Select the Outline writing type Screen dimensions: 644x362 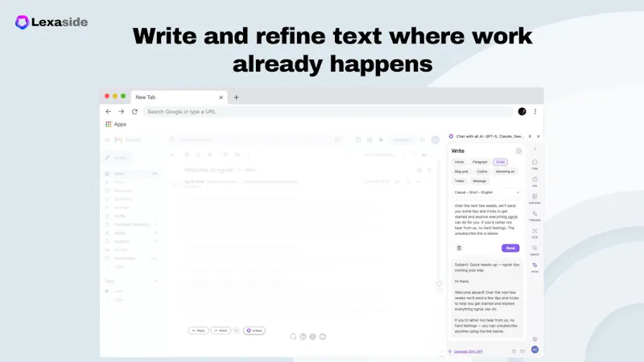click(482, 171)
